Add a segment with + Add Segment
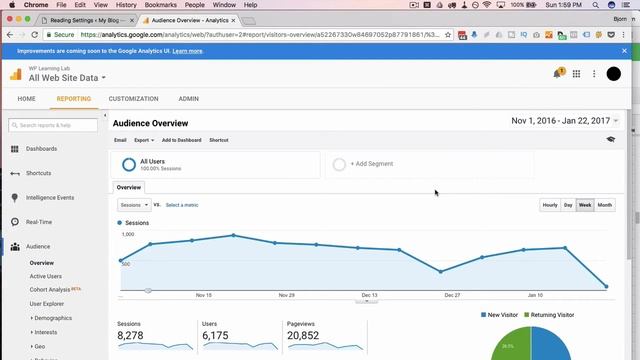 (371, 164)
